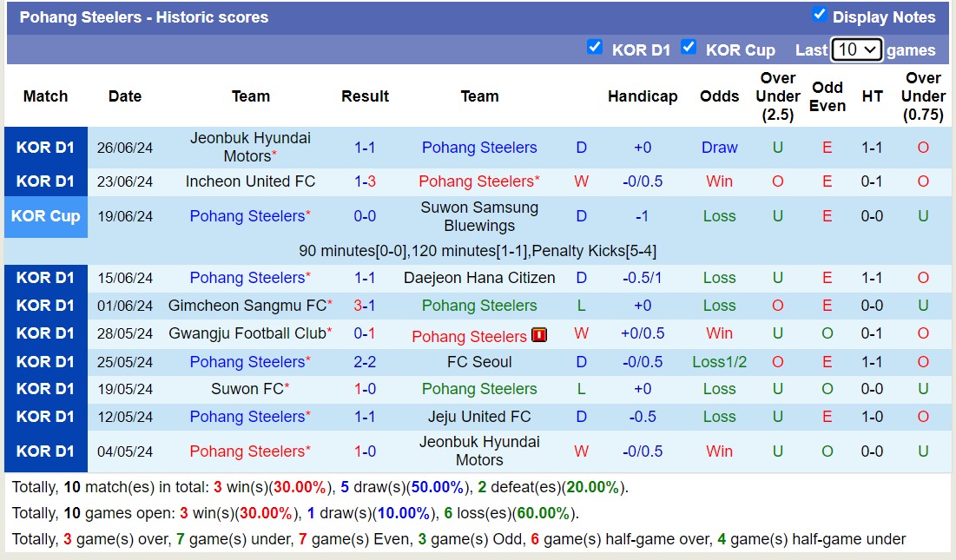Click the Pohang Steelers Historic scores title
Viewport: 956px width, 560px height.
(x=144, y=16)
